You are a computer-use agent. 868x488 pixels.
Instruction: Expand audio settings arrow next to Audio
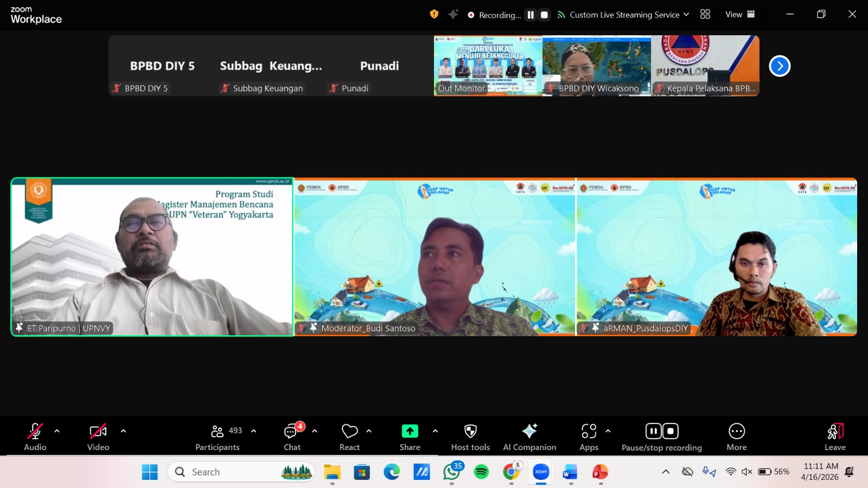57,431
